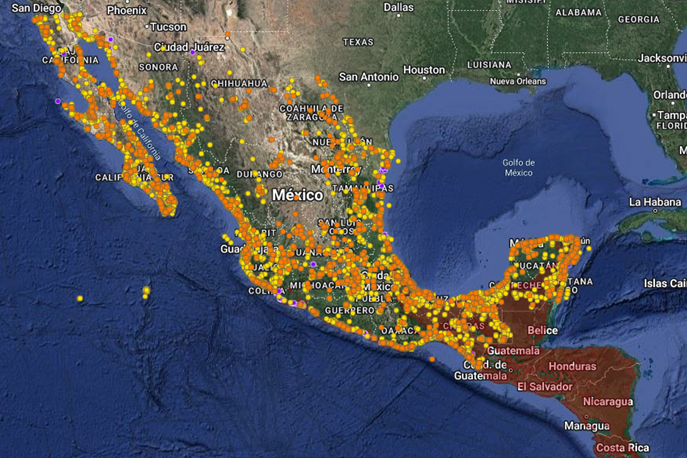Click the yellow marker east of the Cancún coast
687x458 pixels.
click(589, 249)
